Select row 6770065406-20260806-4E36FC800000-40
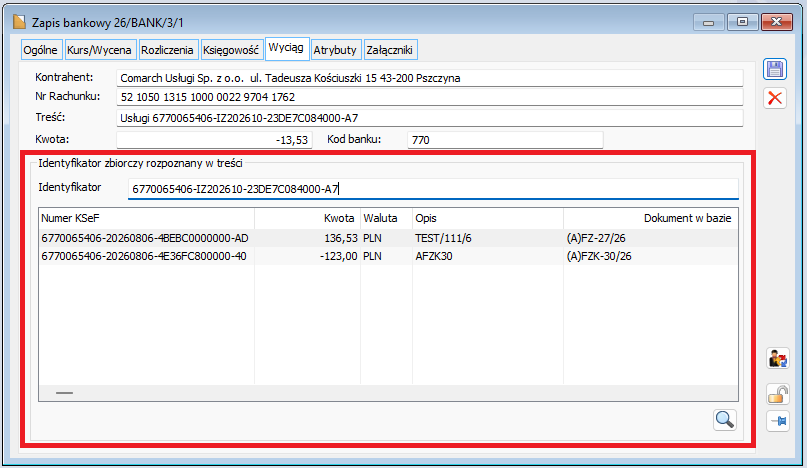Image resolution: width=807 pixels, height=468 pixels. coord(388,256)
